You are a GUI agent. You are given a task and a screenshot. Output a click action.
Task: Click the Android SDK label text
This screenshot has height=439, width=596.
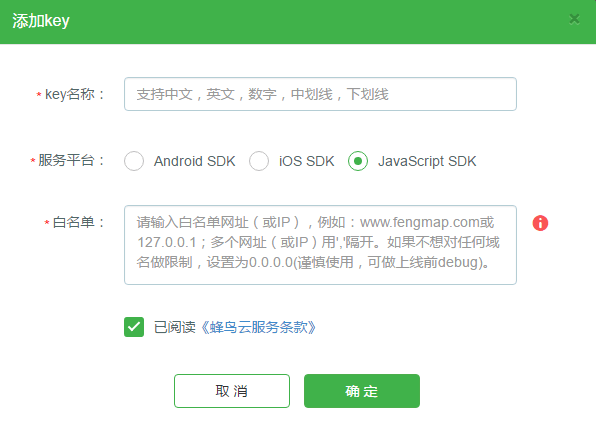tap(195, 161)
